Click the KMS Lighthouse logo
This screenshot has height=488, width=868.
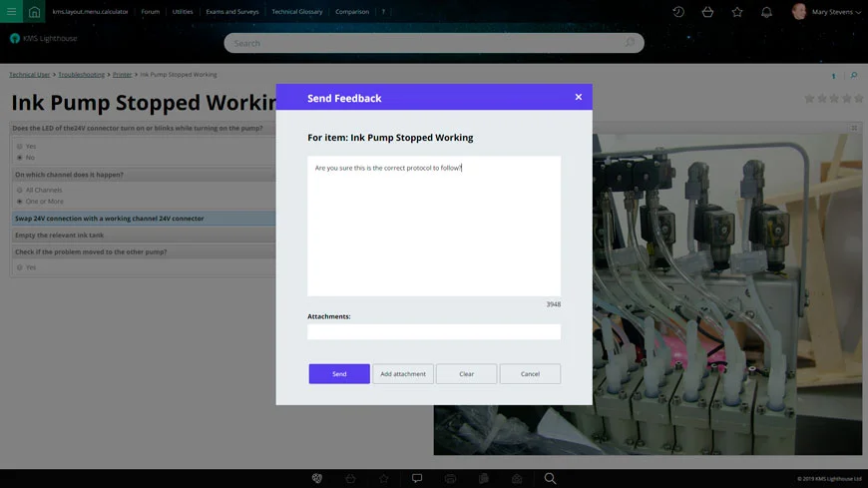click(x=44, y=38)
